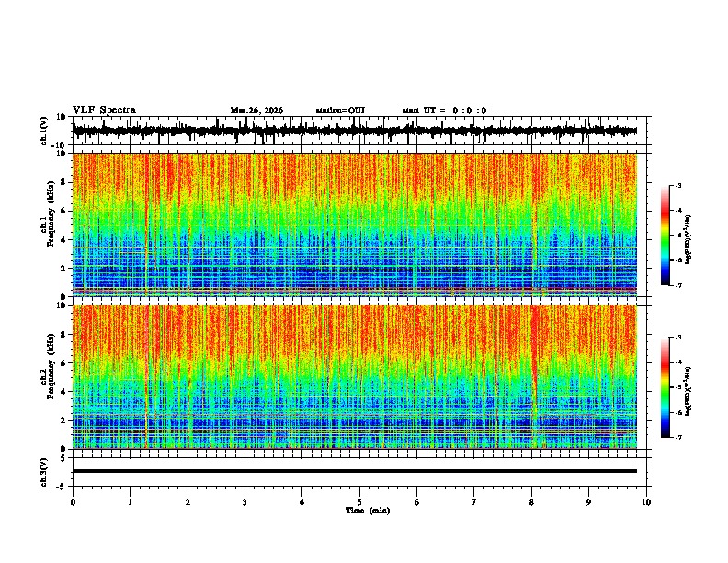This screenshot has width=728, height=563.
Task: Click the "VLF Spectra" plot title
Action: [104, 110]
